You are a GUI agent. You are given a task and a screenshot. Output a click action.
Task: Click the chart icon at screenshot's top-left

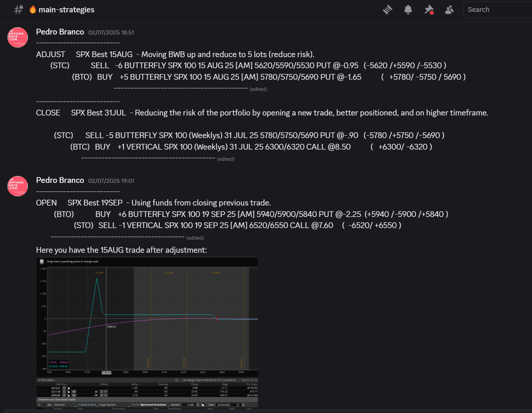pyautogui.click(x=41, y=261)
